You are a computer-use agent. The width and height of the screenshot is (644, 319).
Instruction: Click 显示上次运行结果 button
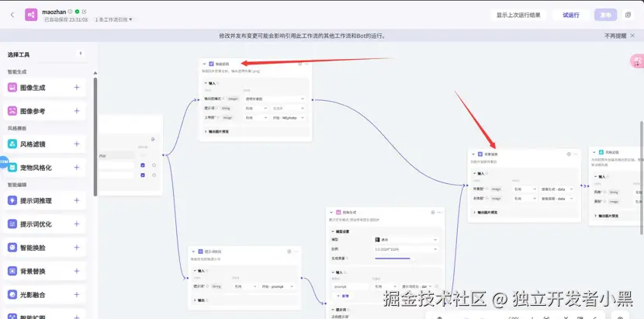click(x=518, y=15)
